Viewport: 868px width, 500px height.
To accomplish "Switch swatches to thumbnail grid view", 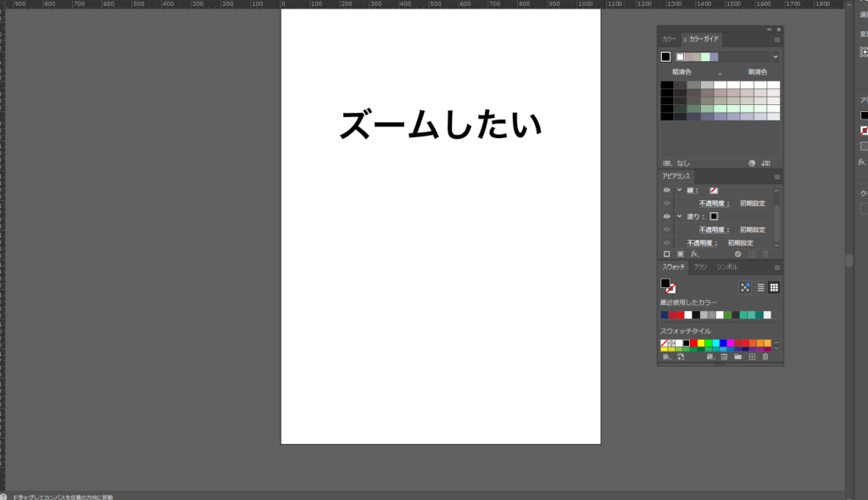I will tap(774, 287).
